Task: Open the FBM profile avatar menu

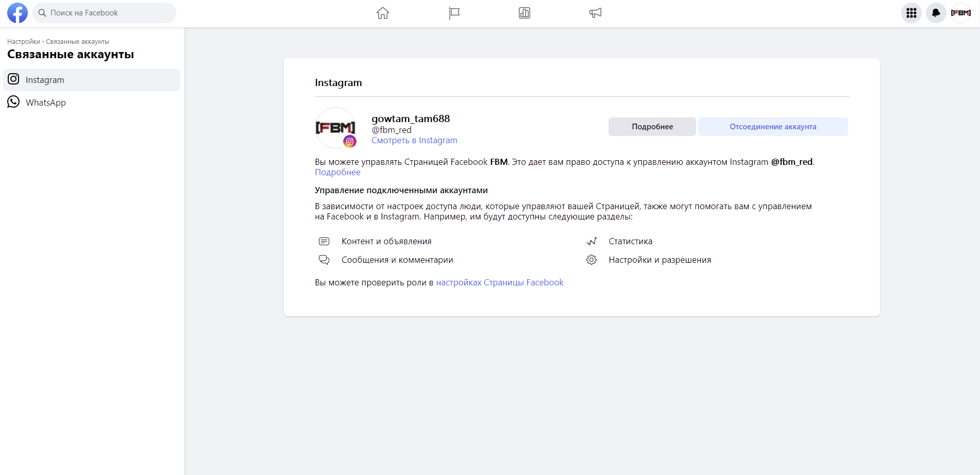Action: click(x=960, y=13)
